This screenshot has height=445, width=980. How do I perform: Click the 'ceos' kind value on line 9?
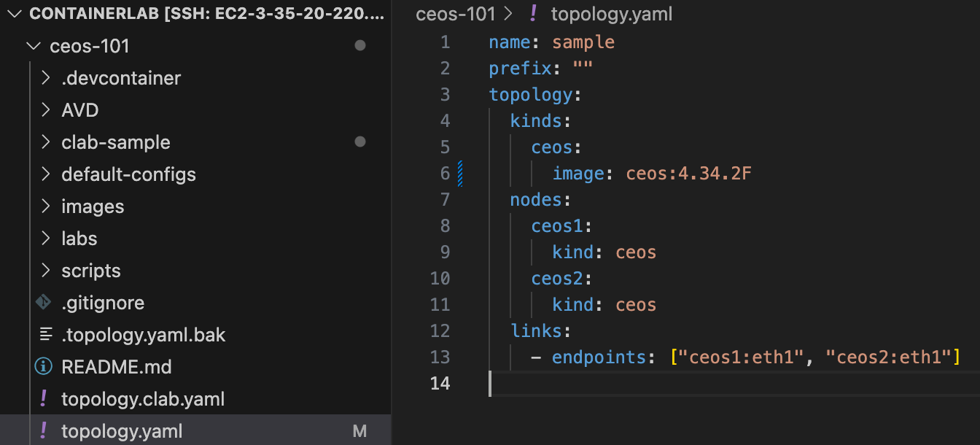tap(636, 252)
